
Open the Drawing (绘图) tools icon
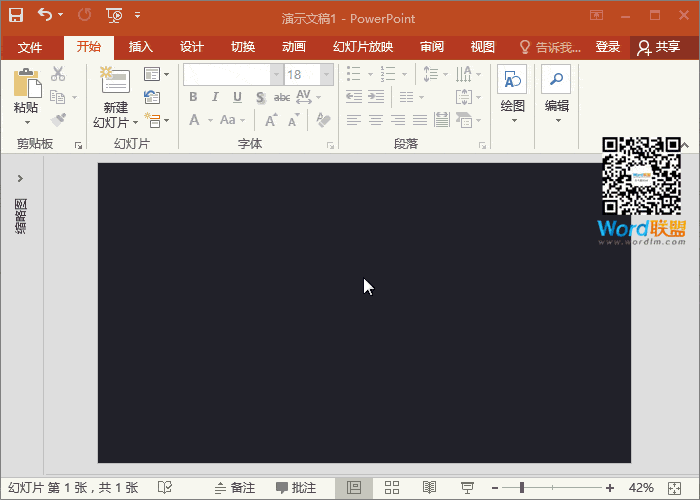pos(512,82)
